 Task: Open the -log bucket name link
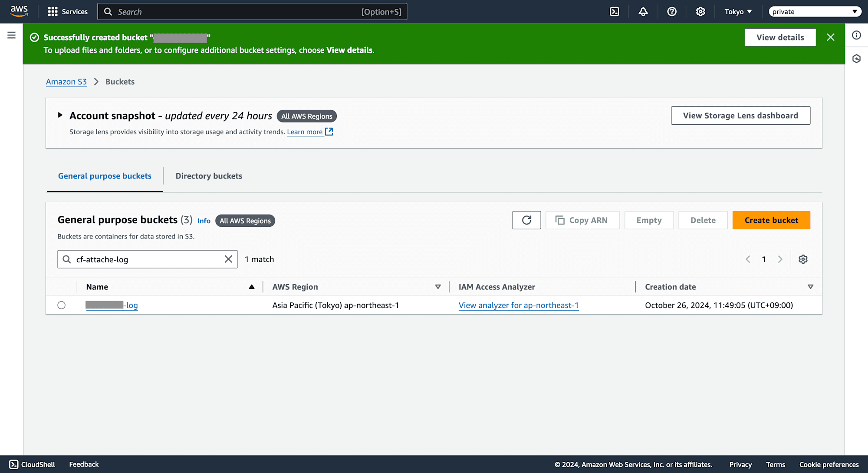(112, 305)
